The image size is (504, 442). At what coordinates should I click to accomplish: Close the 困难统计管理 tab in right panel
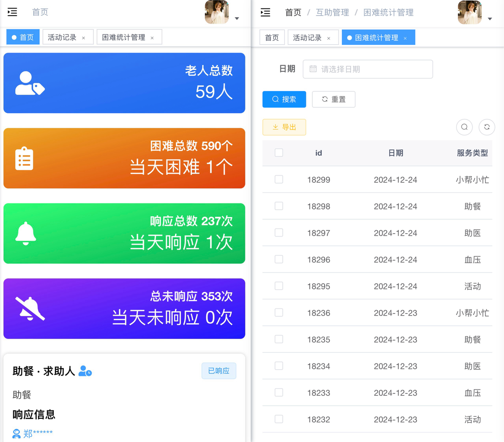(405, 38)
